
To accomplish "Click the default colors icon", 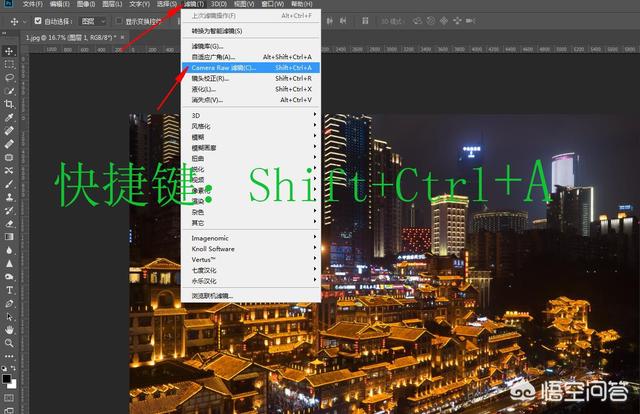I will point(4,368).
